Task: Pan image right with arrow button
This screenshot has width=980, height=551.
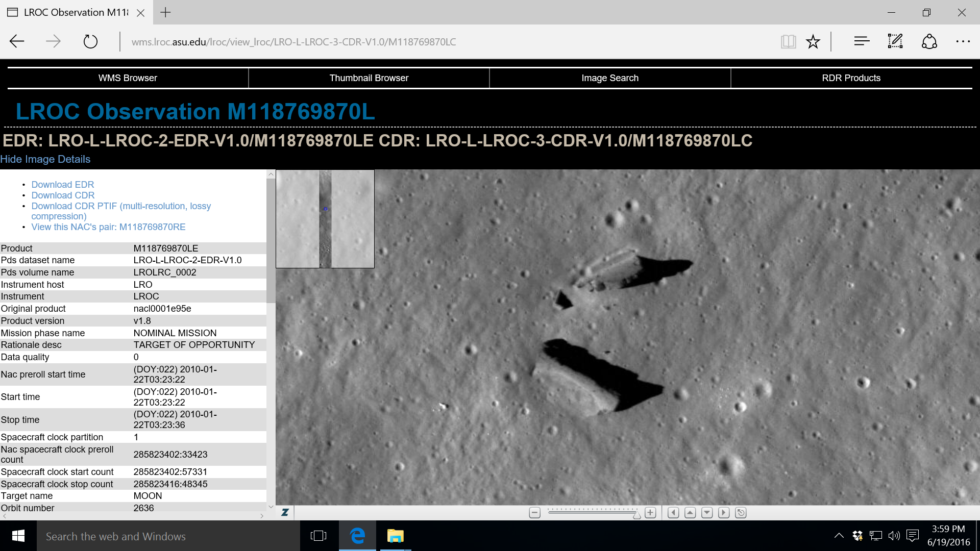Action: tap(724, 513)
